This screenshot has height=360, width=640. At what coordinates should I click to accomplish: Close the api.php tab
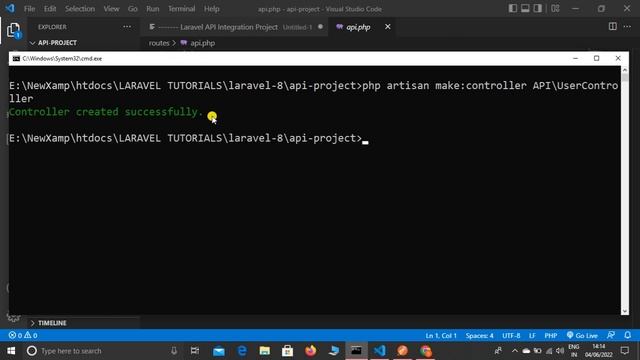pyautogui.click(x=387, y=27)
